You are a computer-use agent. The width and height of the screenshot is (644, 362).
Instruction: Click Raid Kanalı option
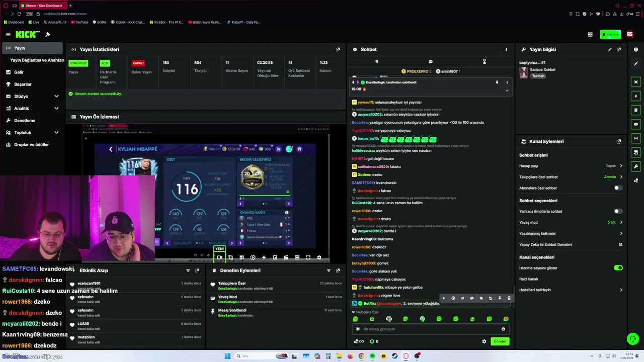(x=528, y=279)
